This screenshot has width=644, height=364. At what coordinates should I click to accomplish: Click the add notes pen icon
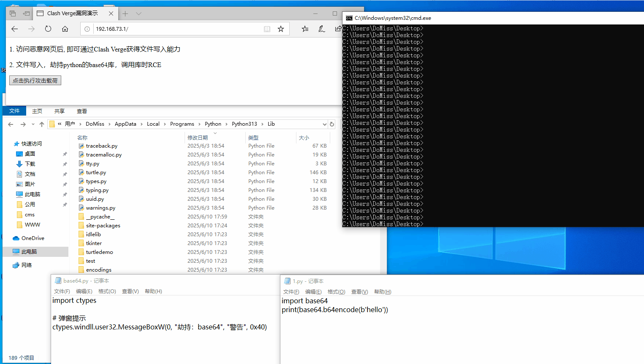click(x=321, y=29)
